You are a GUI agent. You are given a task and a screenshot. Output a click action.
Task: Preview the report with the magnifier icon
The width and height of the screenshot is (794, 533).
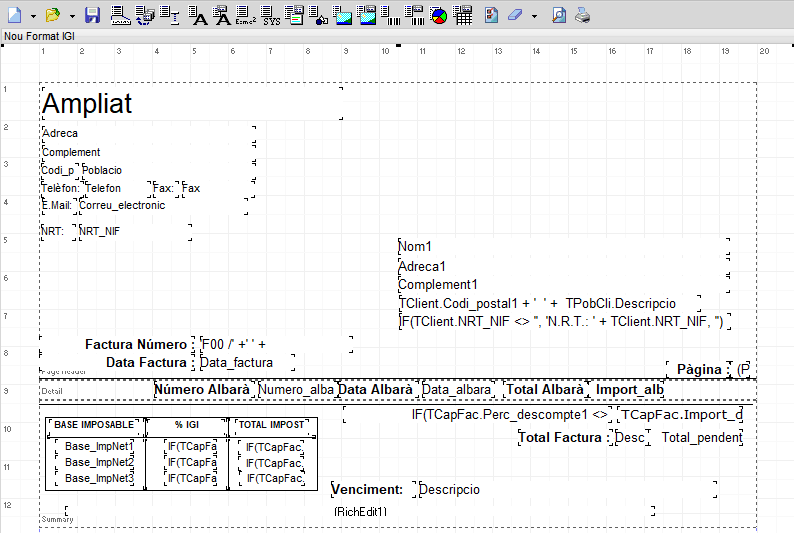[x=559, y=15]
